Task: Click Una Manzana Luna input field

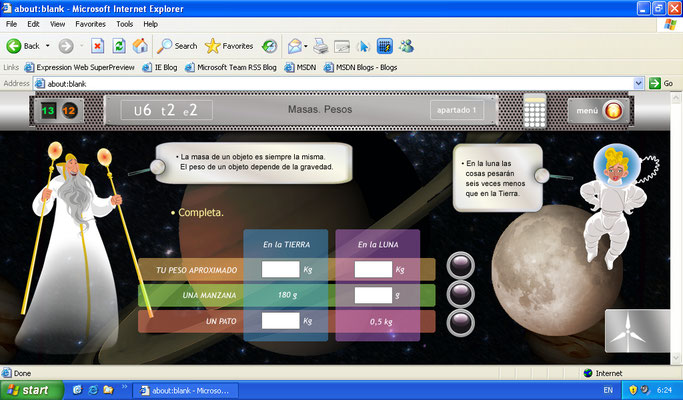Action: click(373, 295)
